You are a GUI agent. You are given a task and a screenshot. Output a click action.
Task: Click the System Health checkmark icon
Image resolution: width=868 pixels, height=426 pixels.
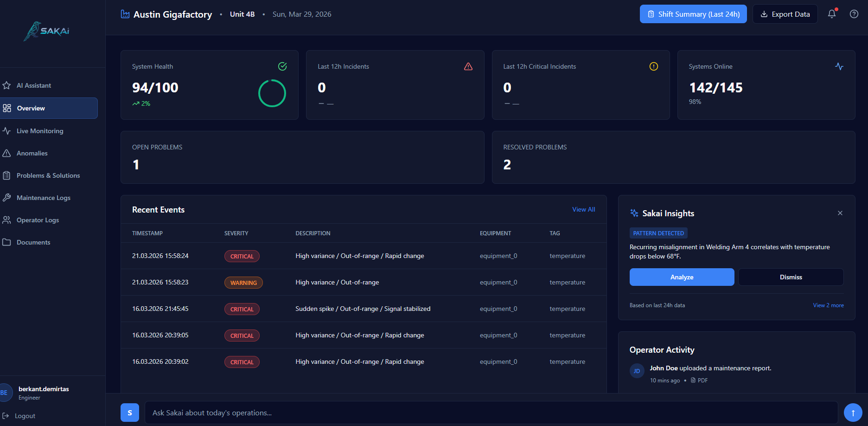point(282,66)
